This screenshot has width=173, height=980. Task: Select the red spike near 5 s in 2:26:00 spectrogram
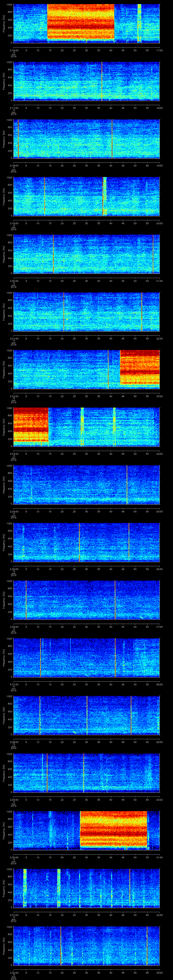tap(26, 600)
